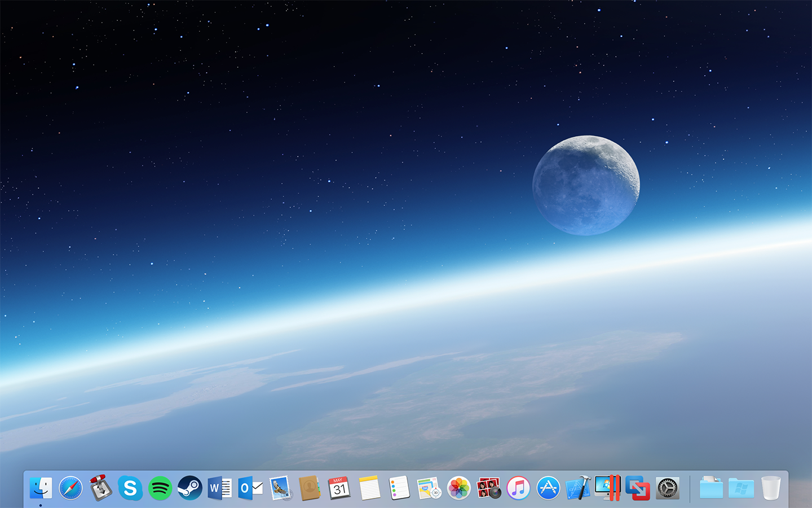812x508 pixels.
Task: Open System Preferences gear icon
Action: pyautogui.click(x=668, y=488)
